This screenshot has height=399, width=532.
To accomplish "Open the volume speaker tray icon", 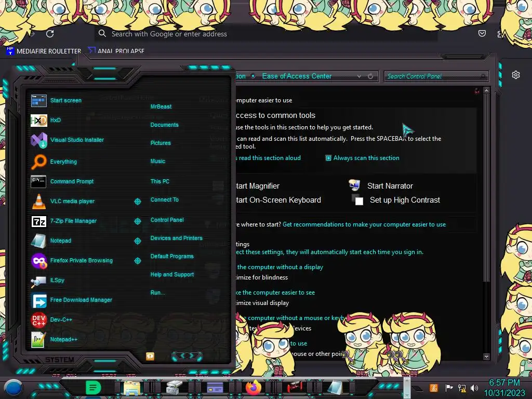I will pyautogui.click(x=474, y=388).
